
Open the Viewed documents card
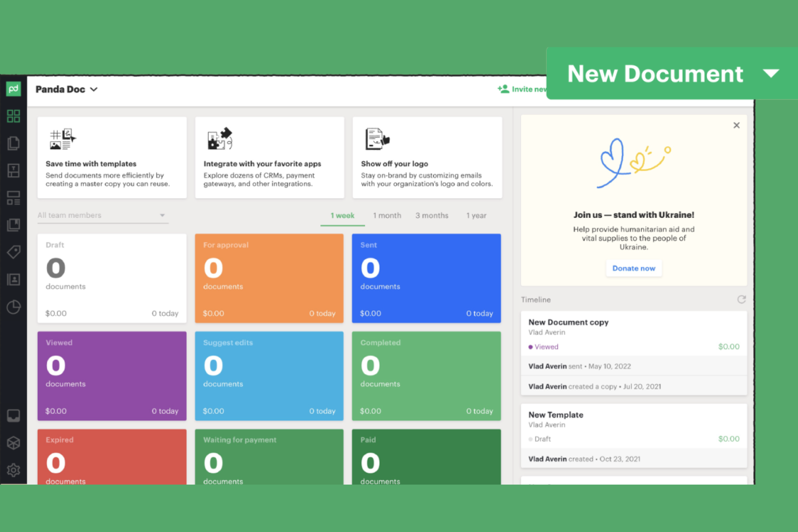[x=112, y=376]
